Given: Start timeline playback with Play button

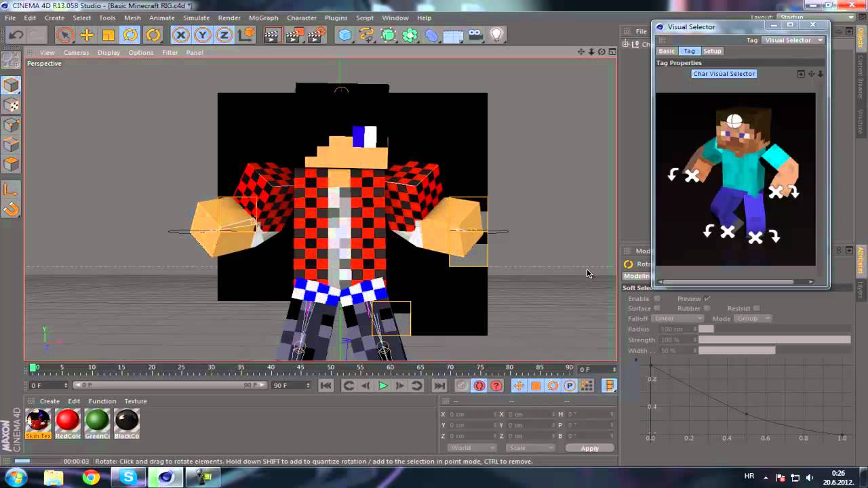Looking at the screenshot, I should coord(382,386).
